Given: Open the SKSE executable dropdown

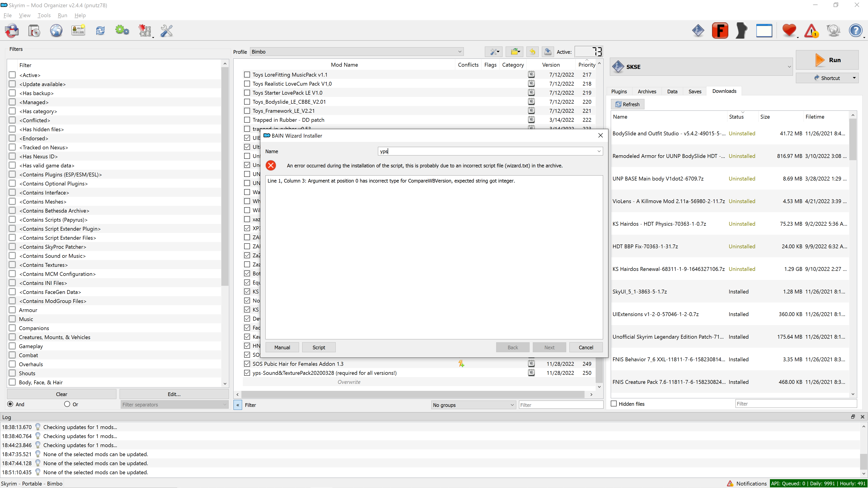Looking at the screenshot, I should click(701, 67).
